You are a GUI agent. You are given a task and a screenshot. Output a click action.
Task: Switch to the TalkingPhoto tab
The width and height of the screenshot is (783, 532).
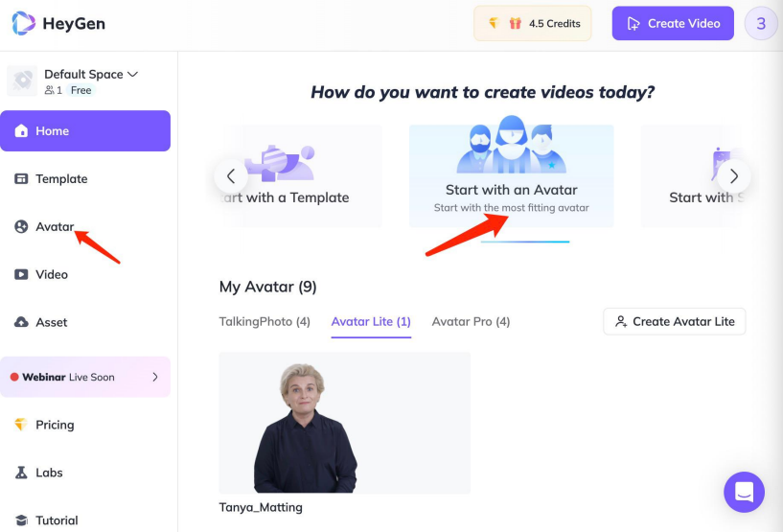265,322
